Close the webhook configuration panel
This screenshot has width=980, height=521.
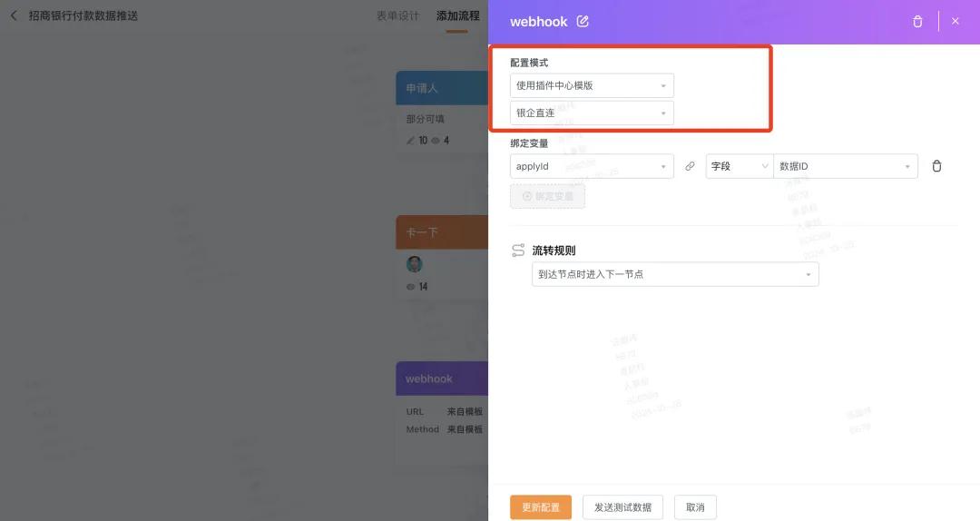click(x=955, y=21)
